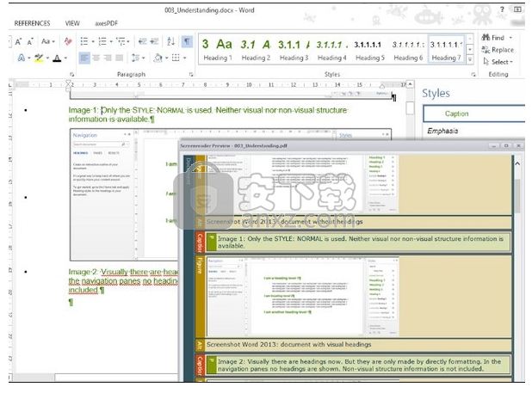This screenshot has width=532, height=393.
Task: Apply Heading 7 style
Action: (x=446, y=50)
